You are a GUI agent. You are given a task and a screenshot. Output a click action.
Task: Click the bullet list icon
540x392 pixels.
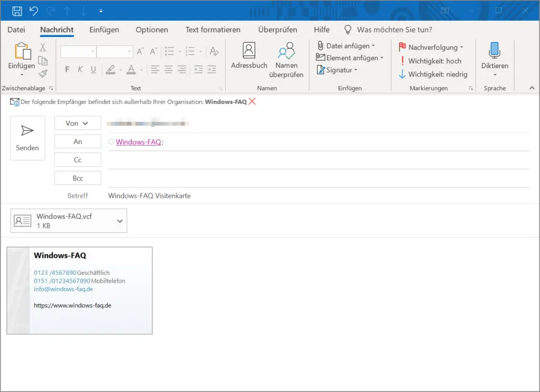click(169, 52)
